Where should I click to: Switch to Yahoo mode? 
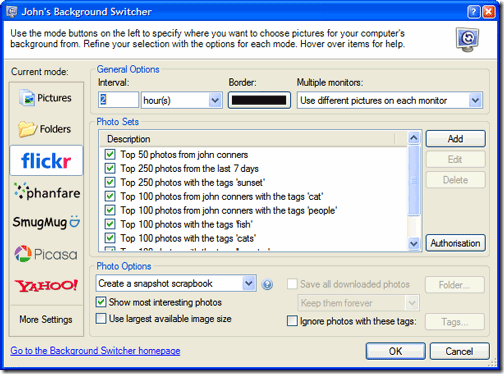46,286
